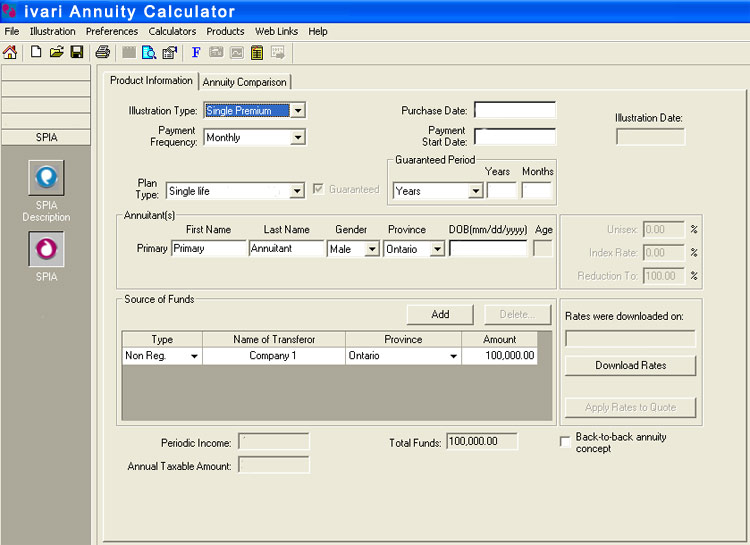Expand the Source of Funds Province dropdown
This screenshot has width=750, height=545.
[453, 356]
